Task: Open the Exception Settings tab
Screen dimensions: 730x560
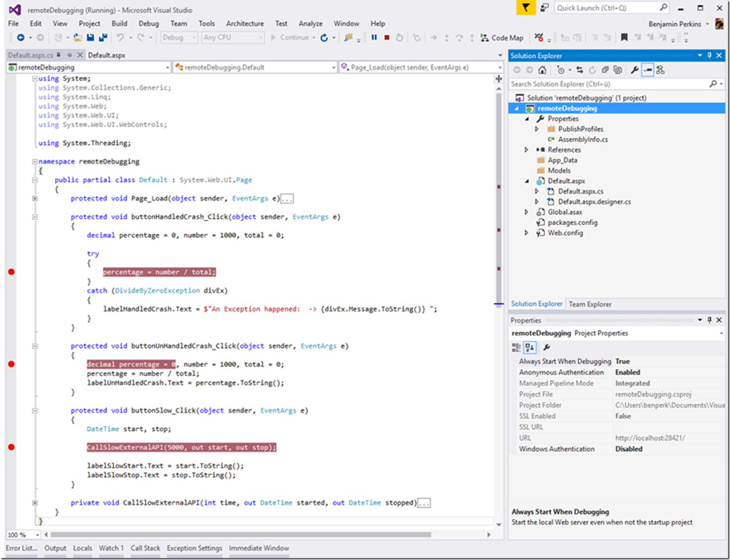Action: pyautogui.click(x=195, y=548)
